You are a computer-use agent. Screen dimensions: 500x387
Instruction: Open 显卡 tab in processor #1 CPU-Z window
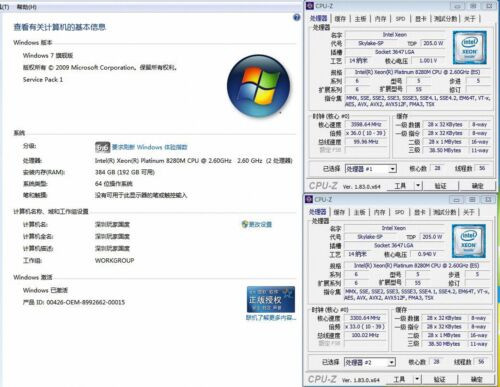click(421, 19)
